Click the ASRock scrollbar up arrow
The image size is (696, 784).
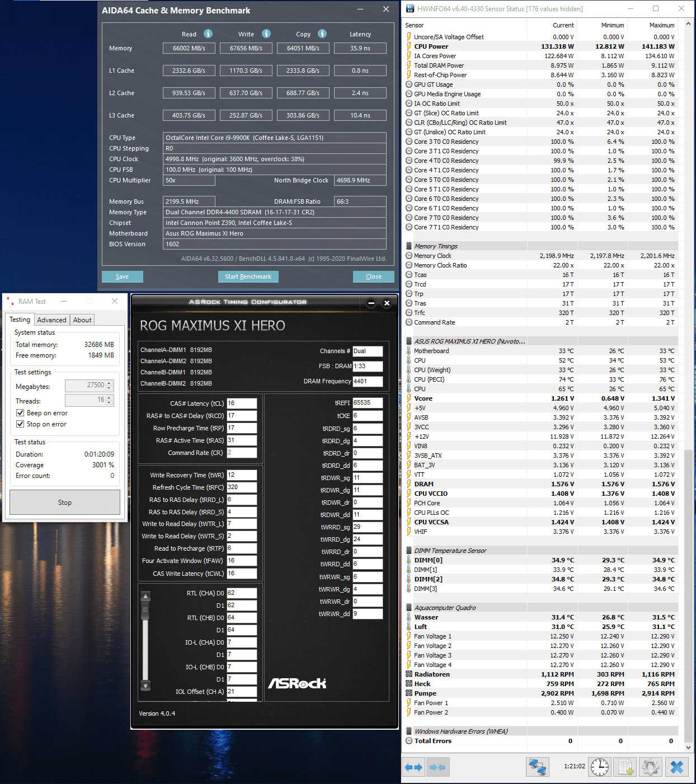tap(145, 597)
